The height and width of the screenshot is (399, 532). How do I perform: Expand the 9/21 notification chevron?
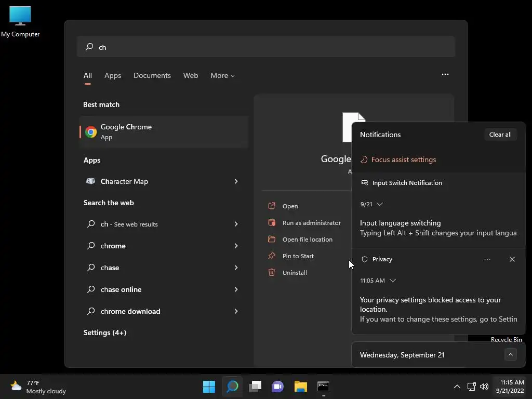(380, 204)
